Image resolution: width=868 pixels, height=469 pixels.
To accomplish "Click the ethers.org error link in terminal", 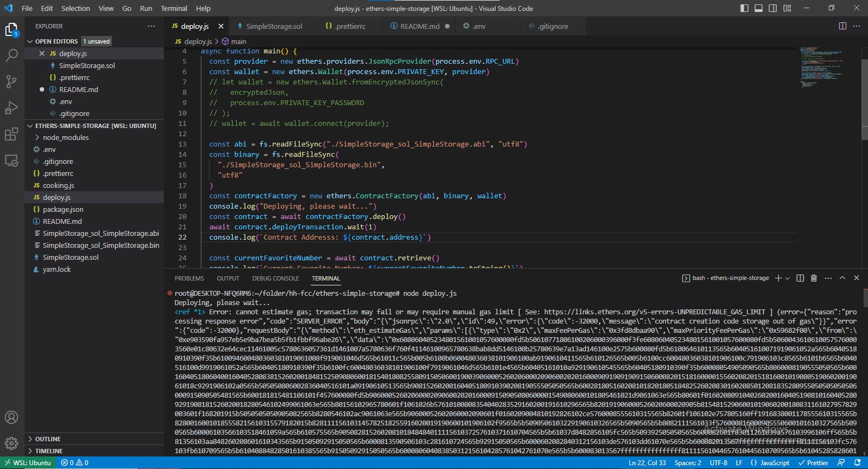I will (655, 312).
